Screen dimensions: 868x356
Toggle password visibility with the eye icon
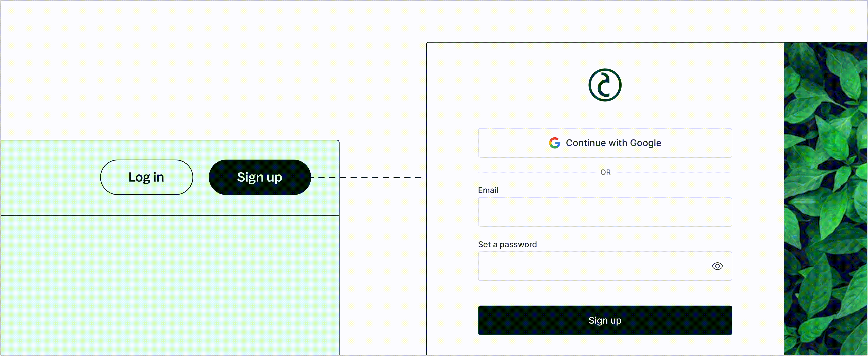pos(718,266)
